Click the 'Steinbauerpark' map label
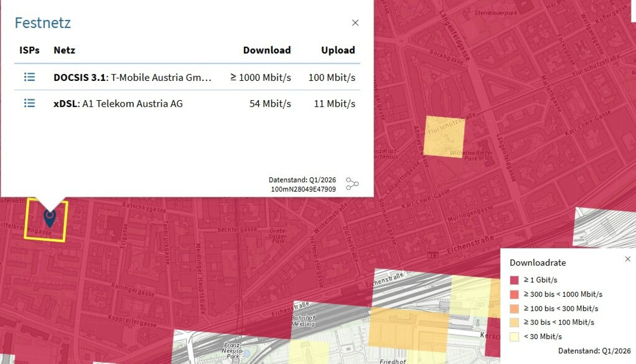636x364 pixels. 496,13
